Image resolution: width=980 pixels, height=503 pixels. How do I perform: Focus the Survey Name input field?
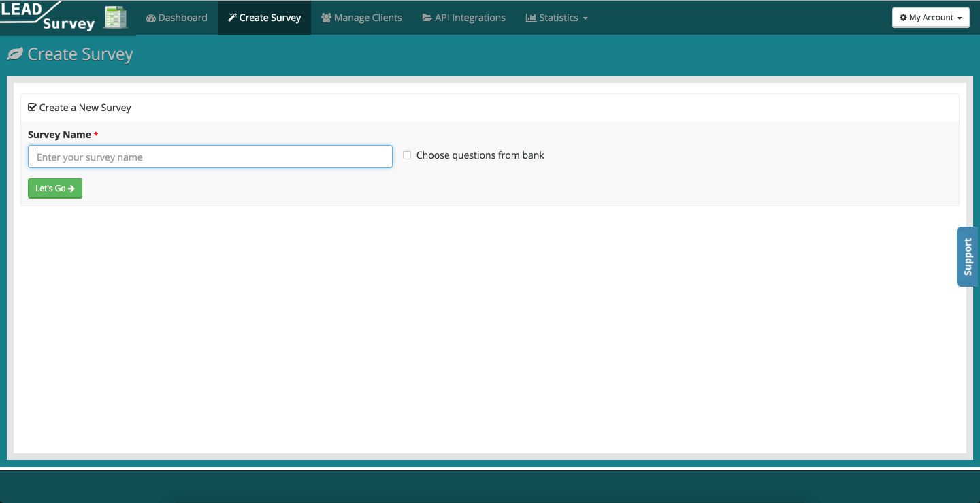(x=210, y=157)
